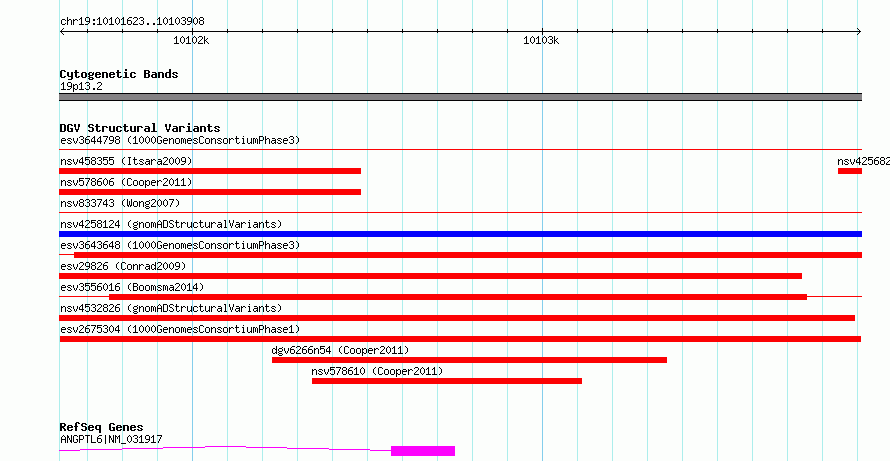The width and height of the screenshot is (890, 461).
Task: Open variant label nsv578606 (Cooper2011)
Action: (126, 183)
